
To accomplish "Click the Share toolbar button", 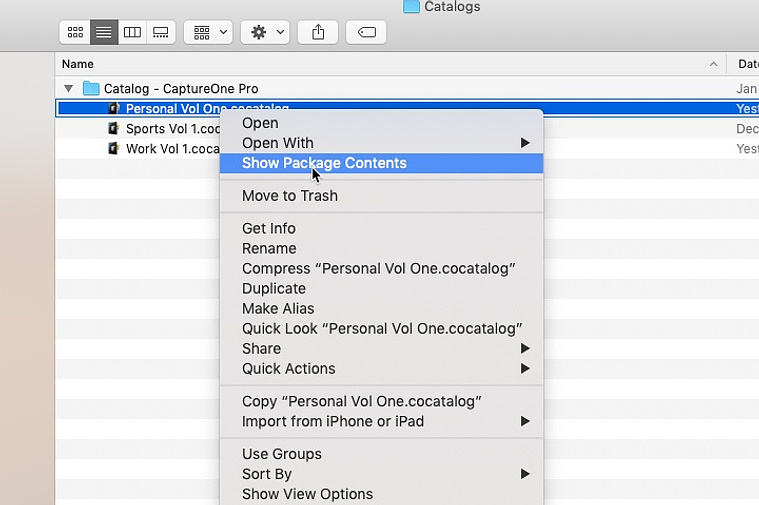I will coord(318,32).
